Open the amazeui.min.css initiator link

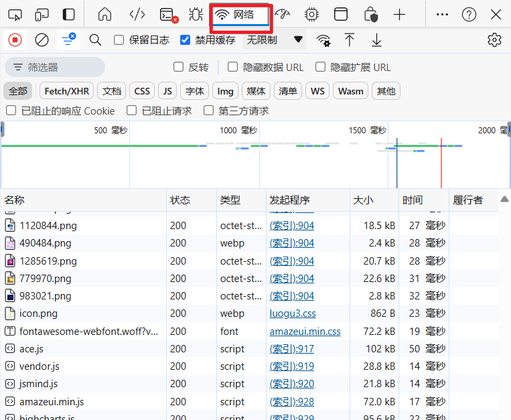click(x=305, y=331)
